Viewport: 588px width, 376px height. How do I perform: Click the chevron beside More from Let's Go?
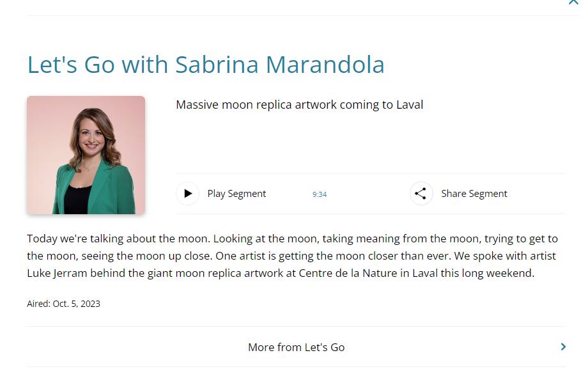563,347
